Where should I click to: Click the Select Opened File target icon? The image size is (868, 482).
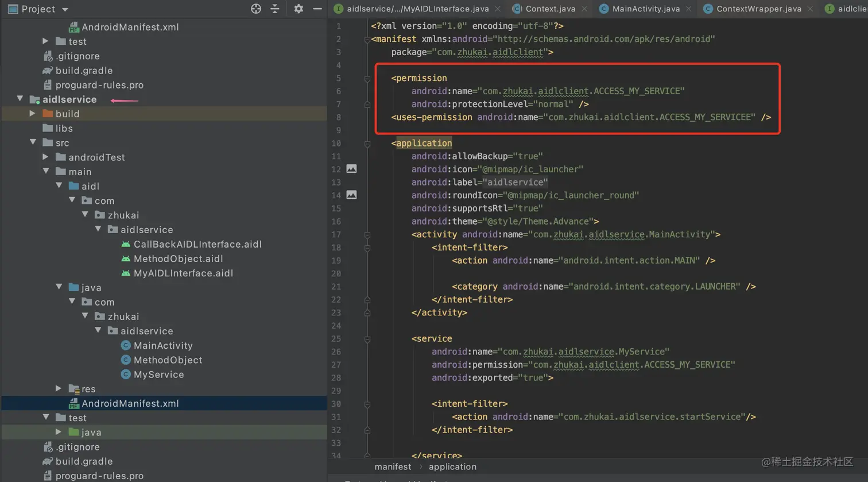click(x=256, y=9)
